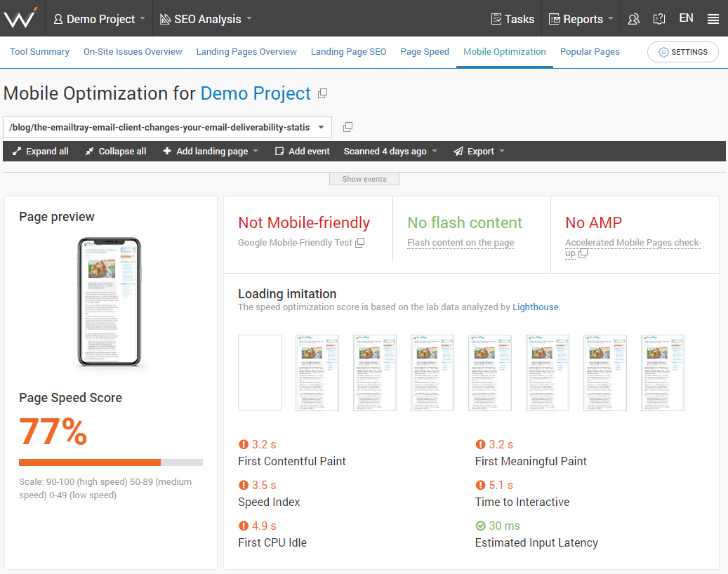Switch to the Tool Summary tab
The image size is (728, 574).
39,51
